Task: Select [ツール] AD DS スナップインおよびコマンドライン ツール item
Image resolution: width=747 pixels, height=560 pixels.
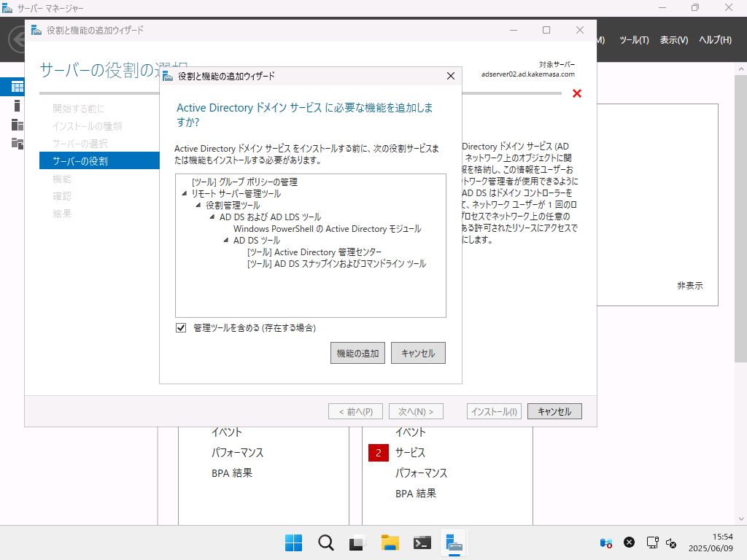Action: (337, 264)
